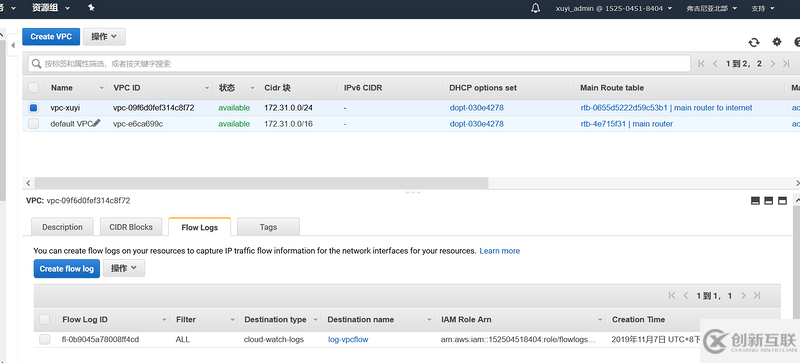
Task: Open the settings gear for table preferences
Action: coord(777,42)
